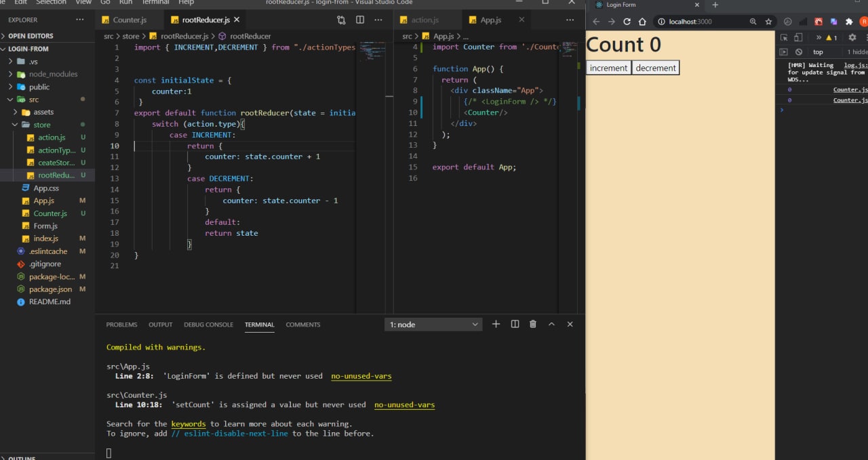
Task: Split the rootReducer.js editor to the right
Action: pyautogui.click(x=360, y=20)
